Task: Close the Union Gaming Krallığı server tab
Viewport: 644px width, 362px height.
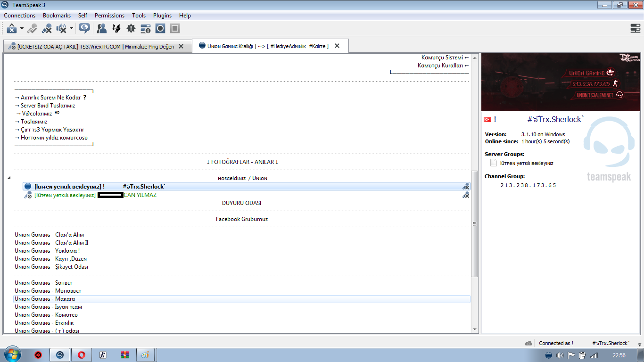Action: click(338, 46)
